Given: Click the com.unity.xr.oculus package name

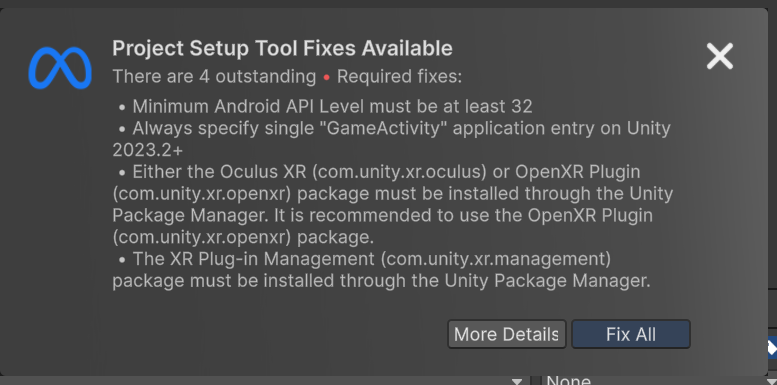Looking at the screenshot, I should pyautogui.click(x=401, y=172).
